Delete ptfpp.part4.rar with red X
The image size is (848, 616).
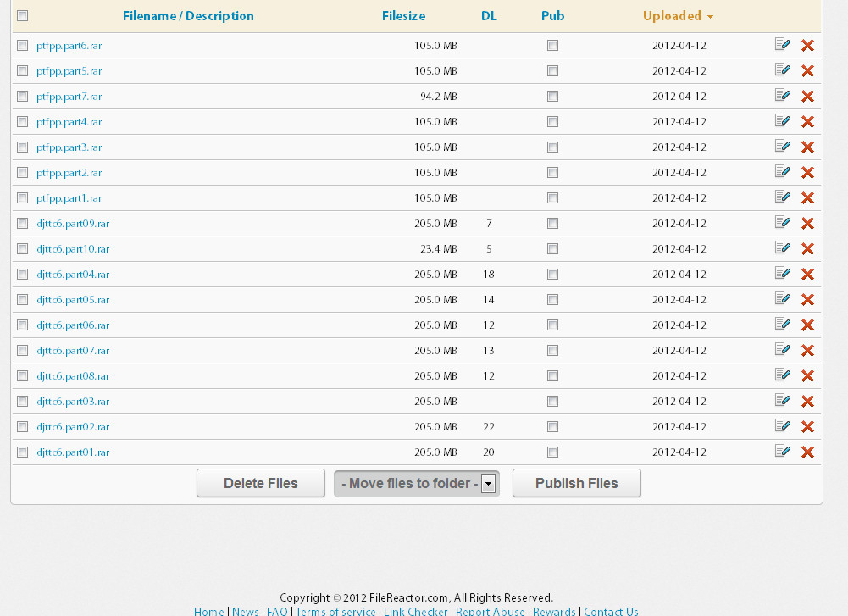coord(807,122)
